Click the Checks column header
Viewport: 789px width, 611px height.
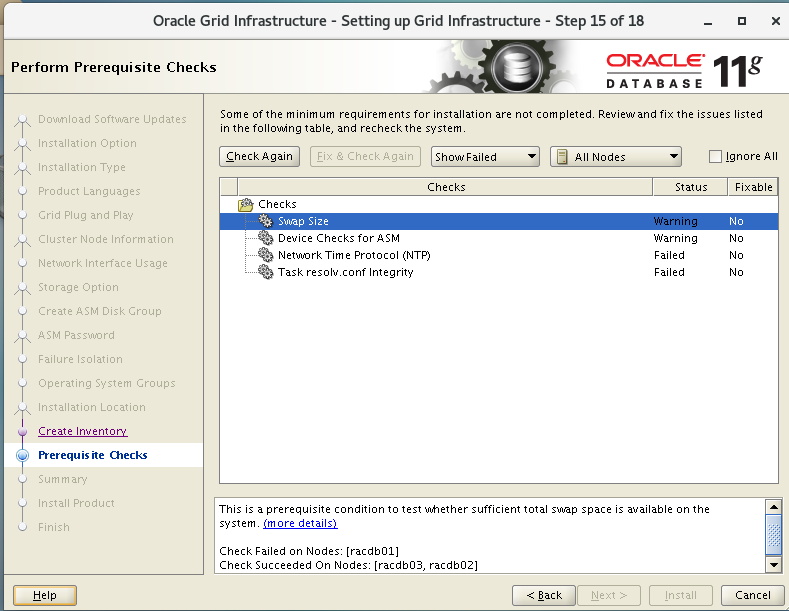[445, 187]
